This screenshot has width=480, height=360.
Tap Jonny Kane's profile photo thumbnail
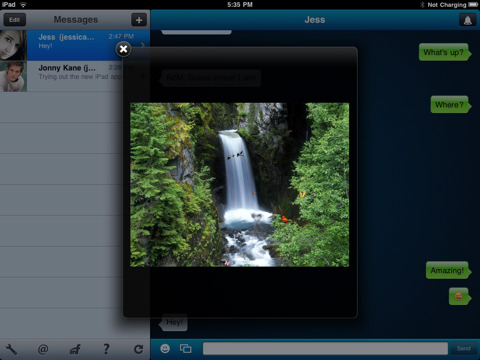[x=13, y=76]
